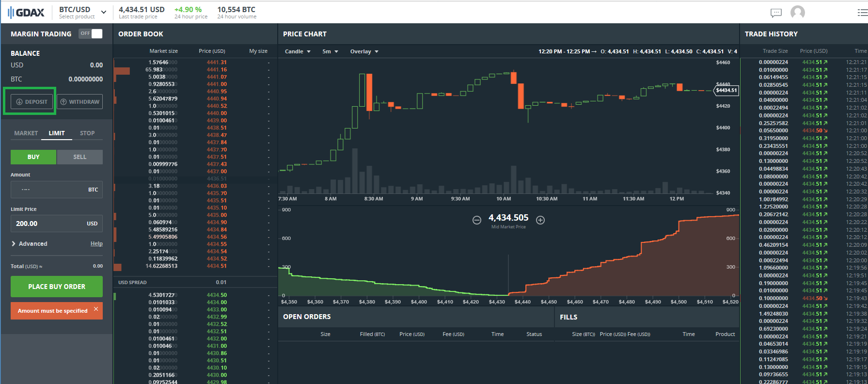Click the My size column header

(x=258, y=51)
